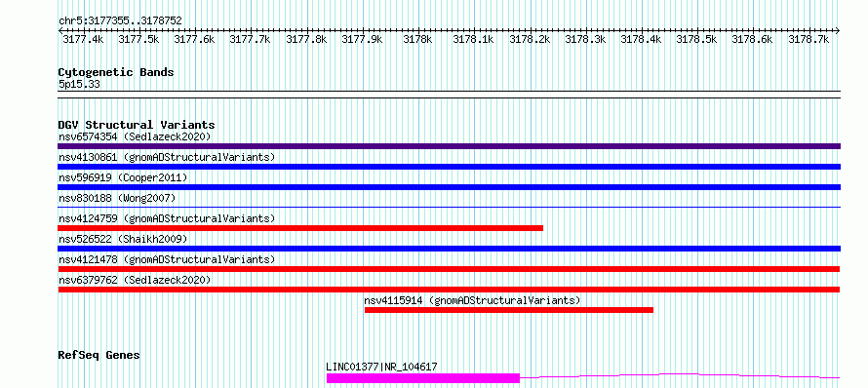Click the 3178k ruler tick label

(417, 39)
